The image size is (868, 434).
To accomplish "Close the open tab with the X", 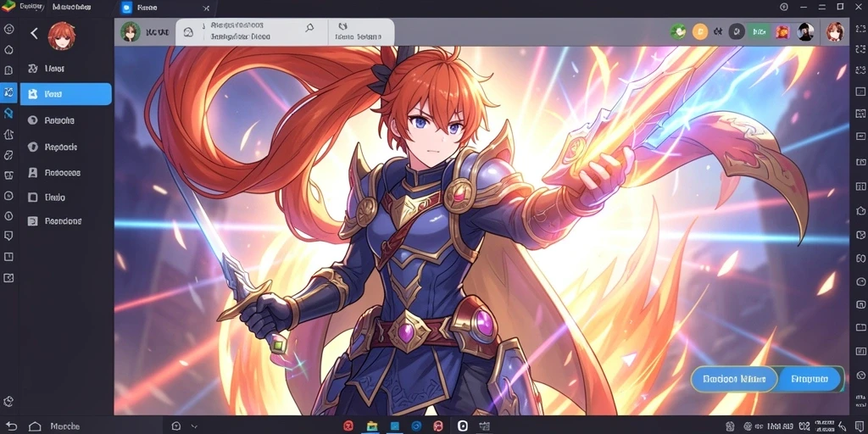I will pyautogui.click(x=206, y=8).
